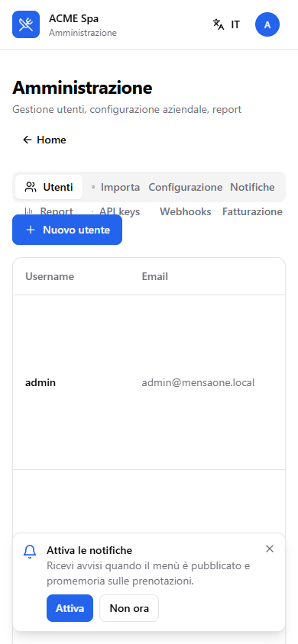Open the Fatturazione tab
Image resolution: width=298 pixels, height=644 pixels.
coord(252,211)
